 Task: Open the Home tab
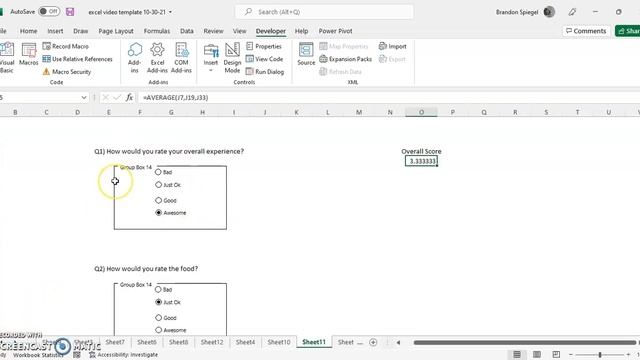(29, 31)
